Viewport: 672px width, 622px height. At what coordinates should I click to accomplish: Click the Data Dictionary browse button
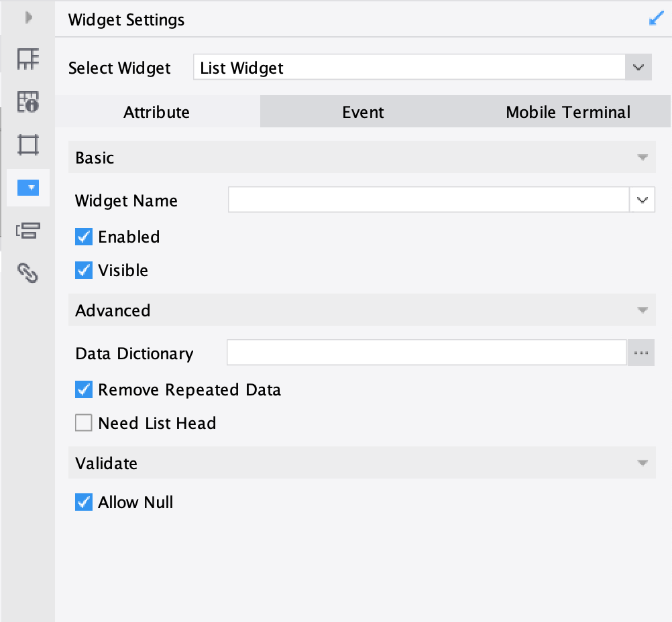point(640,353)
